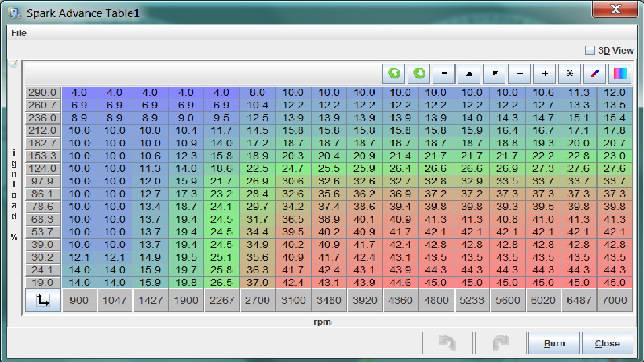Viewport: 644px width, 362px height.
Task: Click the asterisk multiply button
Action: coord(570,73)
